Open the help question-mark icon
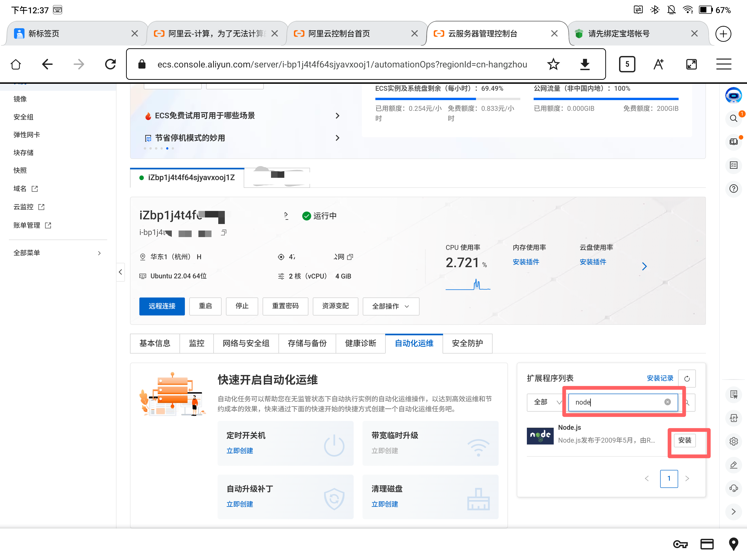 (733, 189)
